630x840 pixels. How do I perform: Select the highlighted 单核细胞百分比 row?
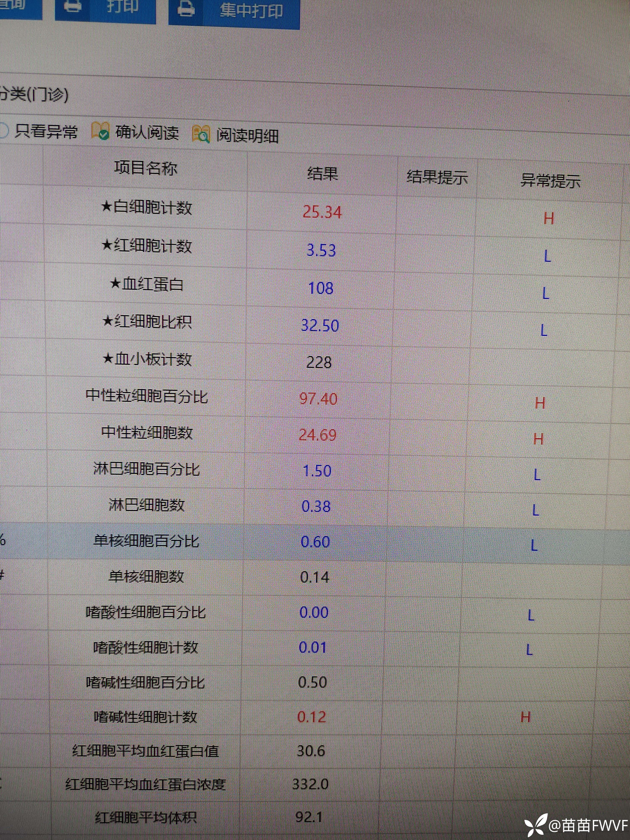click(146, 541)
